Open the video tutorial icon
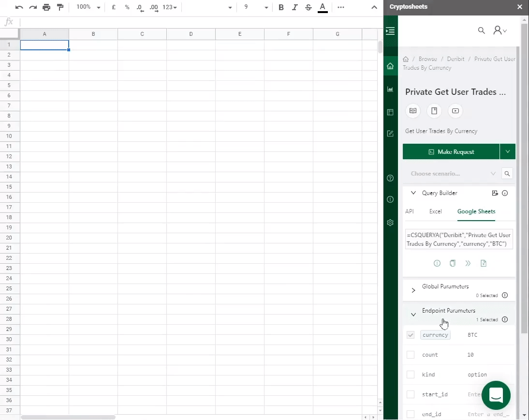The width and height of the screenshot is (529, 420). coord(456,111)
